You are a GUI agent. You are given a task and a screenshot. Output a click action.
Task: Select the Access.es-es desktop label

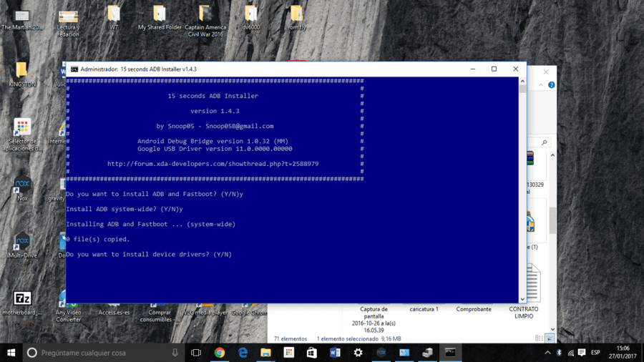114,313
